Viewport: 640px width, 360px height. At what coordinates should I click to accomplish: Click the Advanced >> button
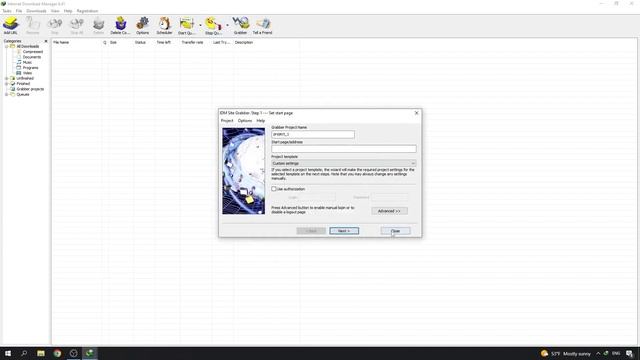click(x=389, y=211)
